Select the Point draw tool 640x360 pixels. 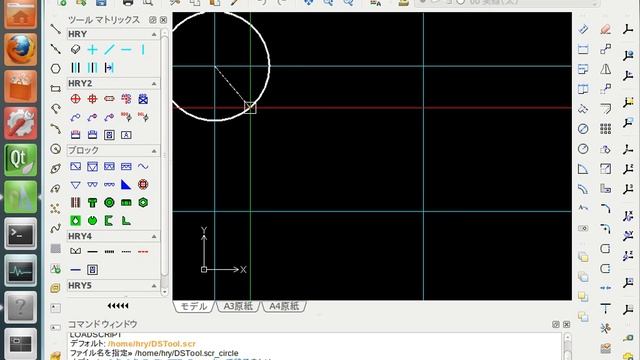56,209
